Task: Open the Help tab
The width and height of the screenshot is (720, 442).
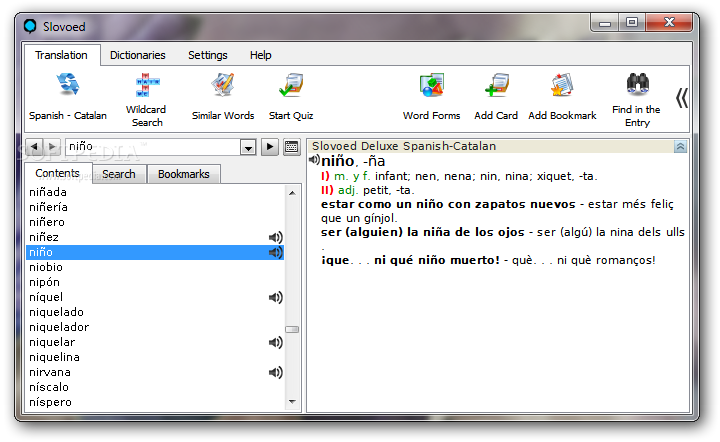Action: click(260, 55)
